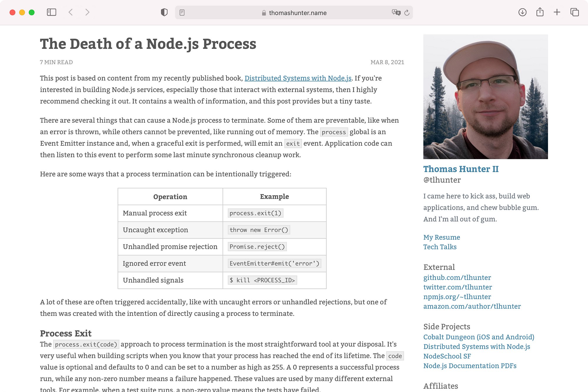Open Node.js Documentation PDFs link
The width and height of the screenshot is (588, 392).
[x=470, y=366]
